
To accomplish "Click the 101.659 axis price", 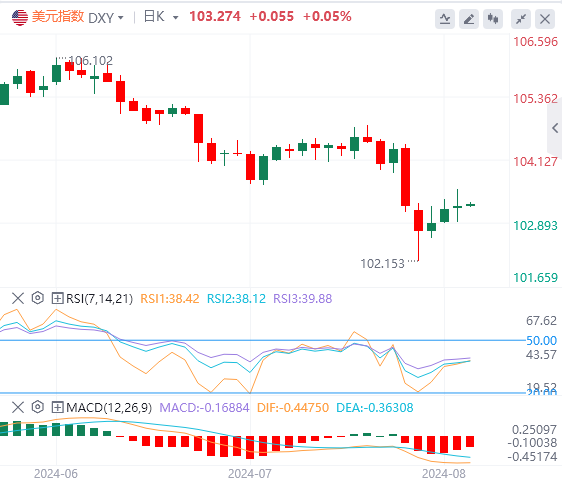I will [535, 277].
